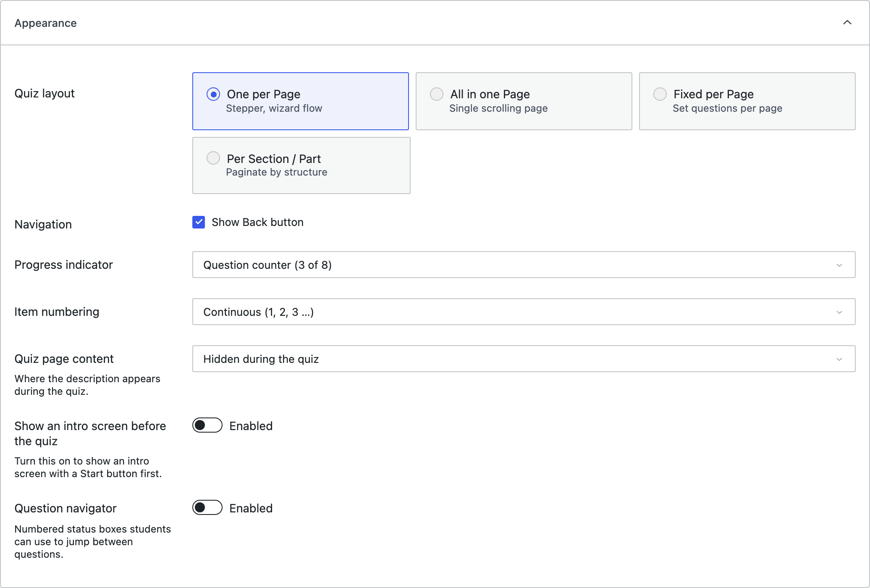Viewport: 870px width, 588px height.
Task: Collapse the Appearance panel chevron
Action: point(847,23)
